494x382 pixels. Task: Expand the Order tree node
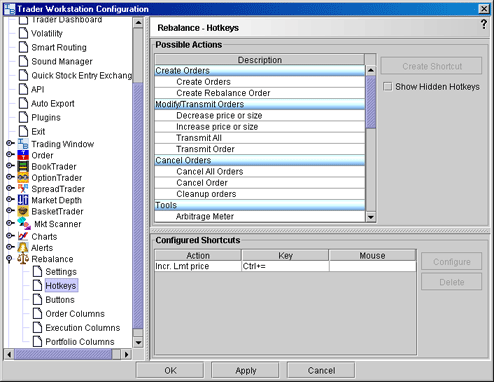coord(10,155)
